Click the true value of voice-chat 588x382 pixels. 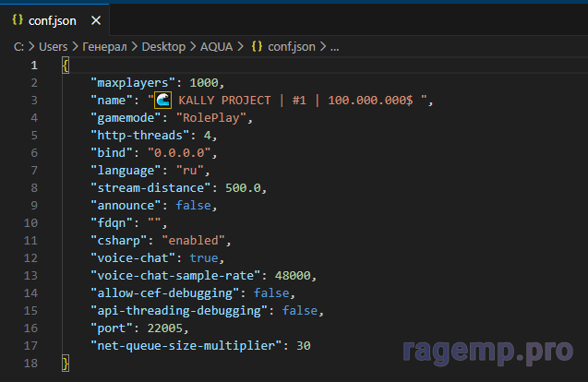(x=204, y=258)
